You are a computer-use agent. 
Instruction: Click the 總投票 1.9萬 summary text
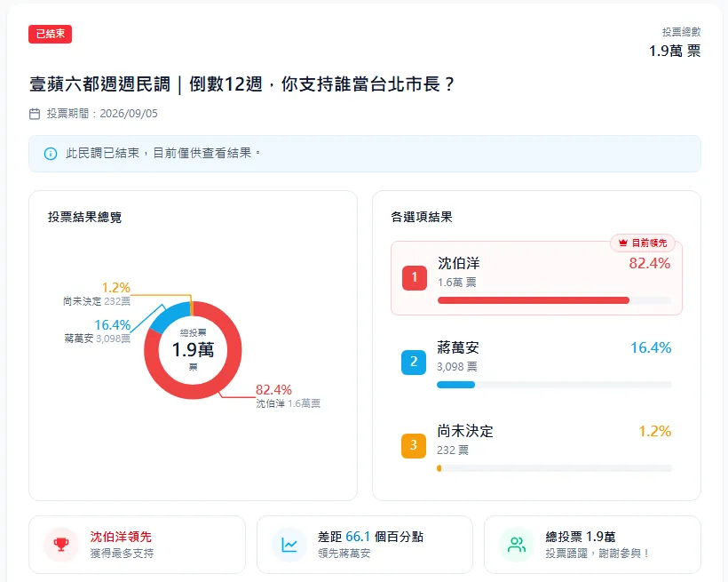581,537
